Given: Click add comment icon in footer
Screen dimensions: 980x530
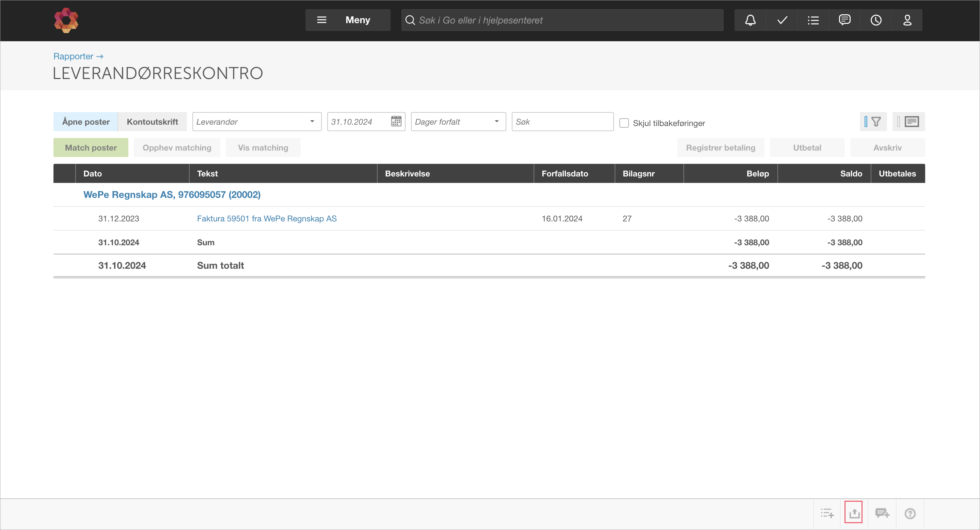Looking at the screenshot, I should (882, 513).
